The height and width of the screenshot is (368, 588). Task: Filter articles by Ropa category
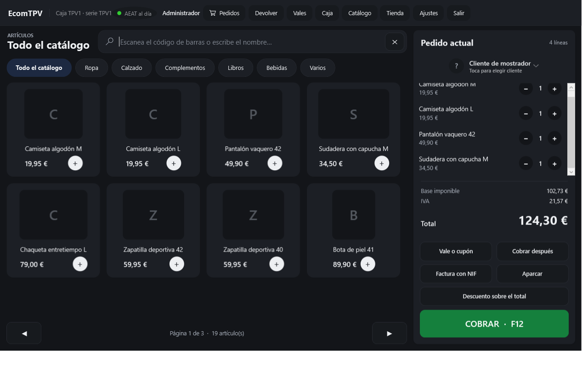(92, 68)
